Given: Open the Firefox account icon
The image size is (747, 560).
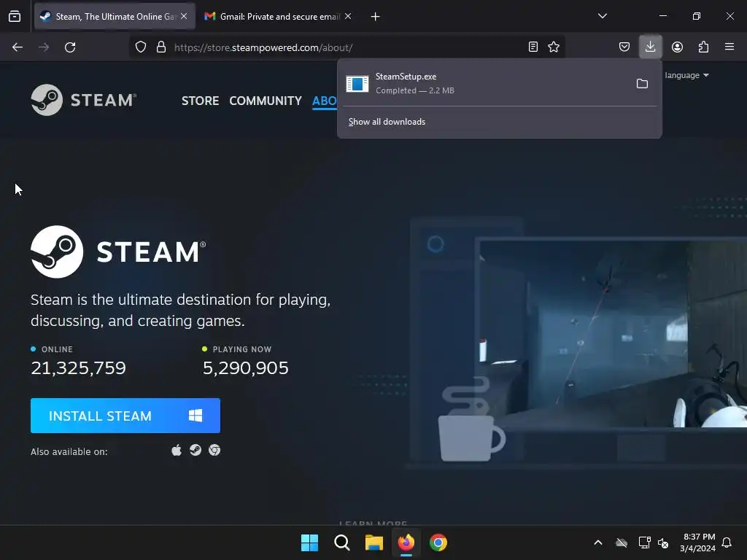Looking at the screenshot, I should [677, 47].
